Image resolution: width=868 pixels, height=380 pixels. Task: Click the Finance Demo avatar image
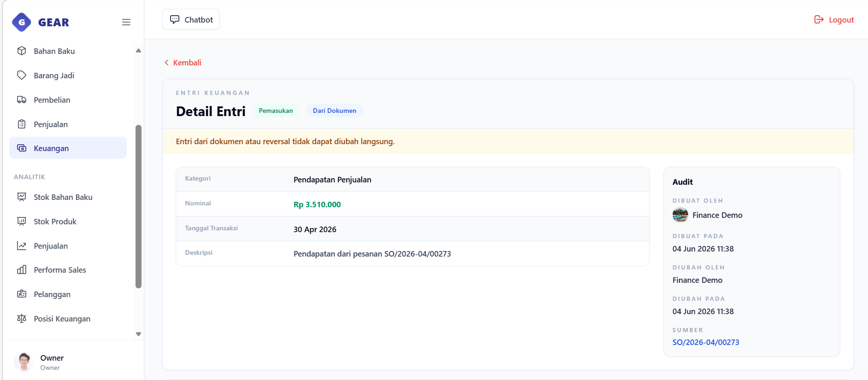coord(680,215)
